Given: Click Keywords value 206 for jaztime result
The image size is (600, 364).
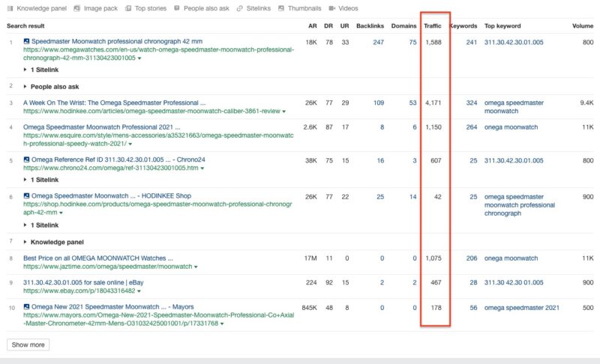Looking at the screenshot, I should 472,258.
